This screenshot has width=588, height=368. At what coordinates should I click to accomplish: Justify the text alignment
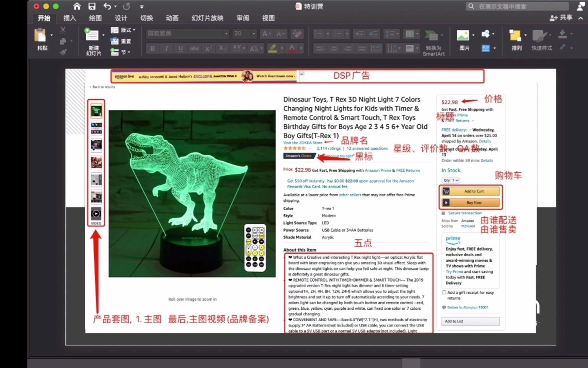click(x=362, y=48)
